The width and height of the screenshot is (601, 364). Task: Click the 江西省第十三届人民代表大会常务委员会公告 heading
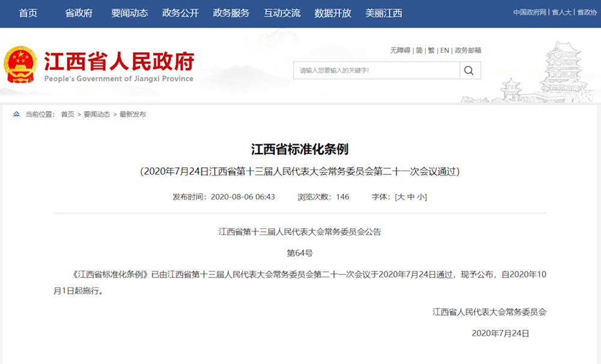click(300, 232)
